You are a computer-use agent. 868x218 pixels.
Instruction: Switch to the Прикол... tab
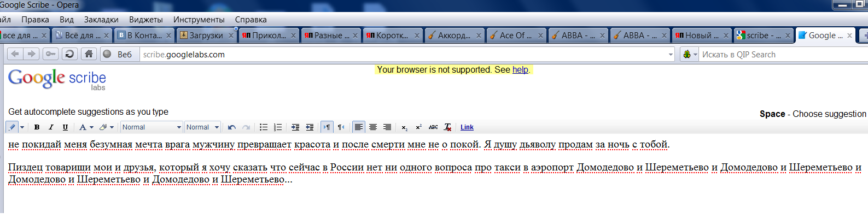click(268, 35)
